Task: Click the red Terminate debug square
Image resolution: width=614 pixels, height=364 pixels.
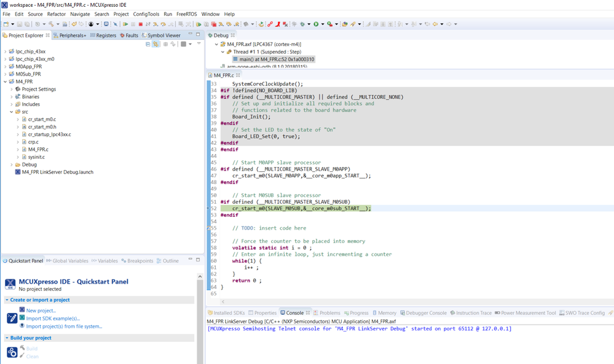Action: point(141,24)
